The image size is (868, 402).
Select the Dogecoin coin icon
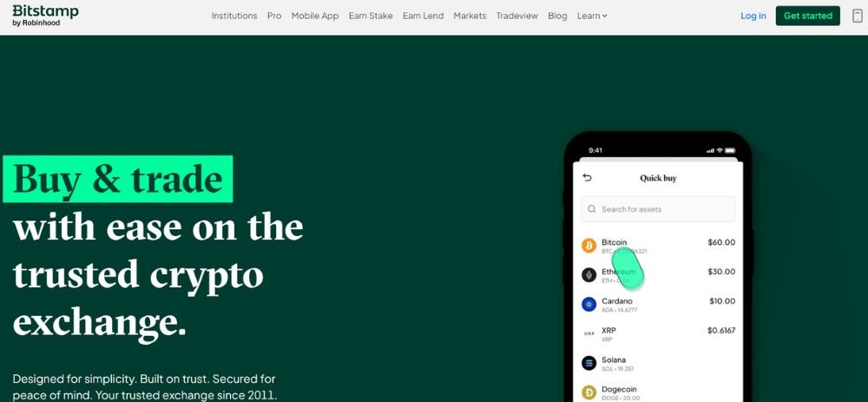tap(589, 392)
